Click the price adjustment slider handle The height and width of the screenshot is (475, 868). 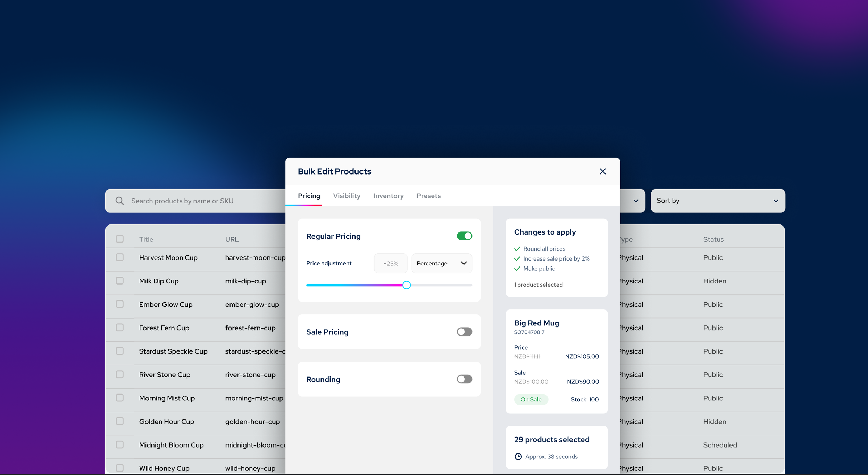click(407, 285)
